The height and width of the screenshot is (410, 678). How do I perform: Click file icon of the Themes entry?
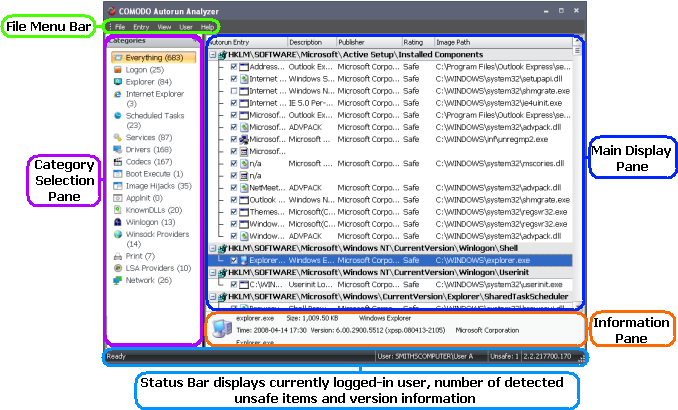244,212
